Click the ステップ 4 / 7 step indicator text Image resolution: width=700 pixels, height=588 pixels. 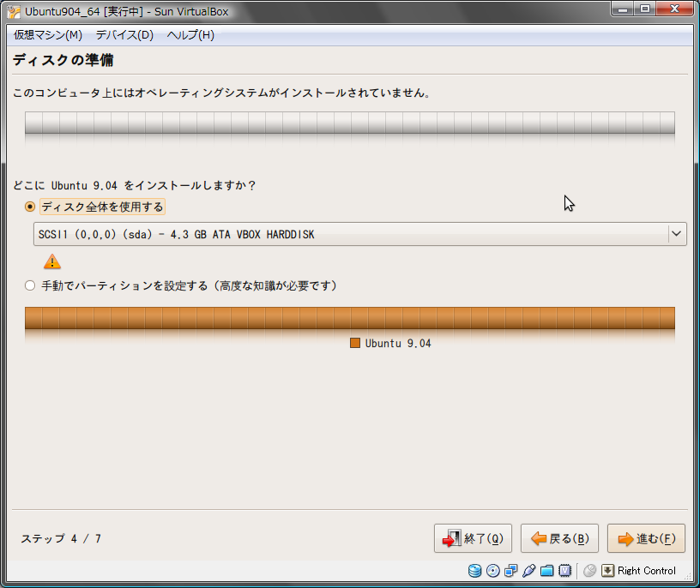[x=61, y=538]
